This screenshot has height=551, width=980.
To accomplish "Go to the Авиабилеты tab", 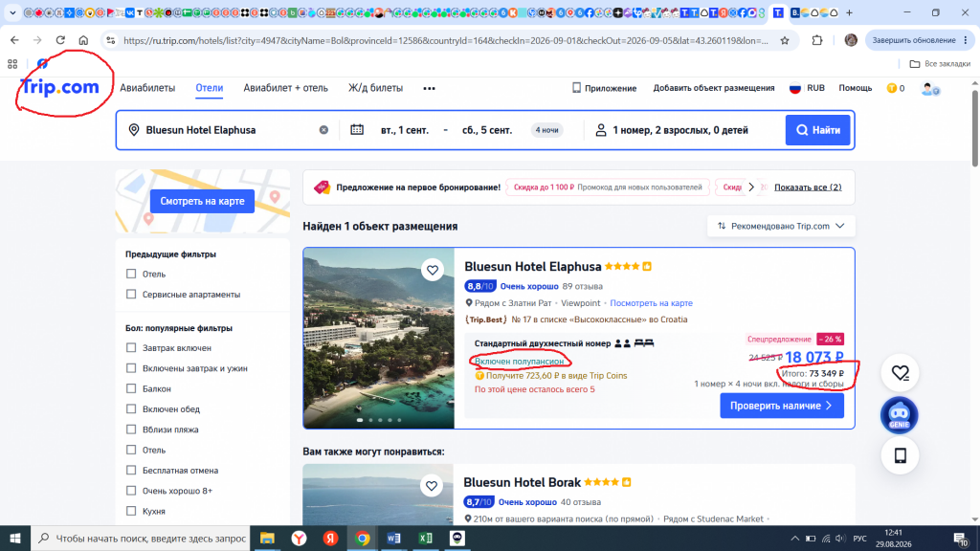I will [x=147, y=88].
